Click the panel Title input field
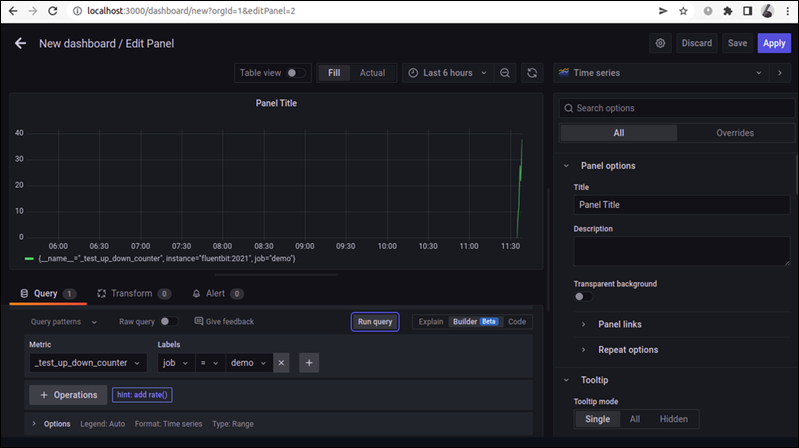Image resolution: width=799 pixels, height=448 pixels. [682, 205]
